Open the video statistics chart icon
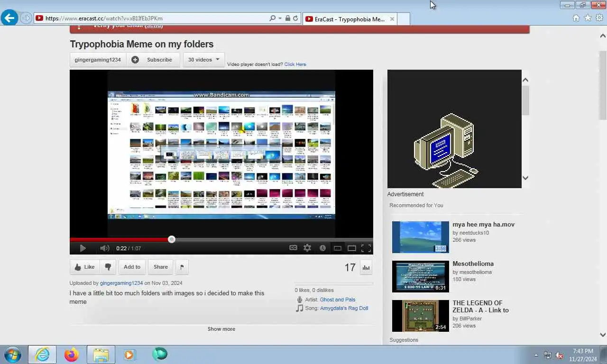Viewport: 607px width, 364px height. coord(366,267)
